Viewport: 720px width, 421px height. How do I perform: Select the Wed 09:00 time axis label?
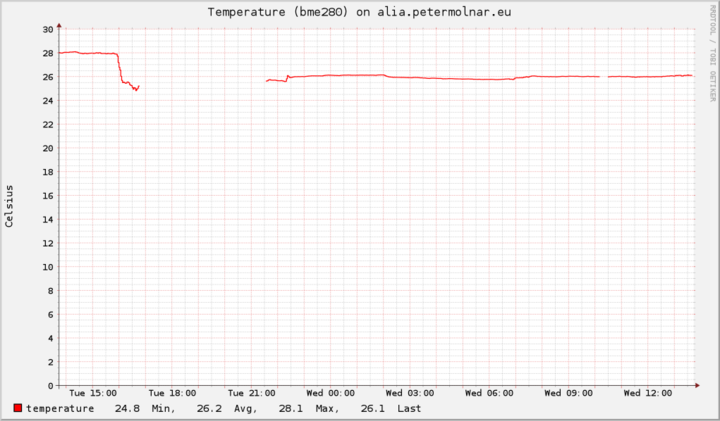566,394
